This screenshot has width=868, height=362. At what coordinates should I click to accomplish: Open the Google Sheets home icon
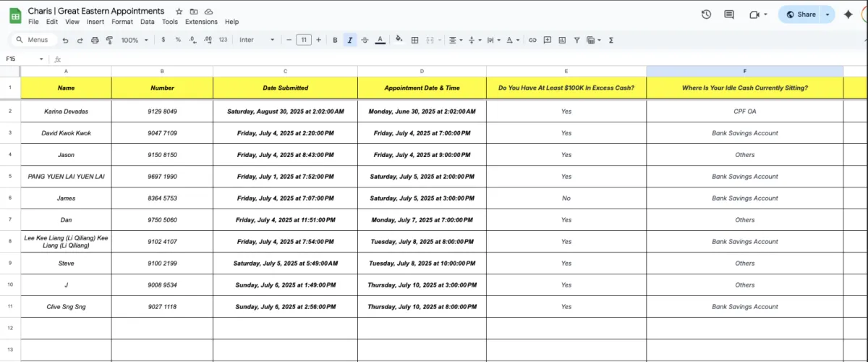point(14,15)
